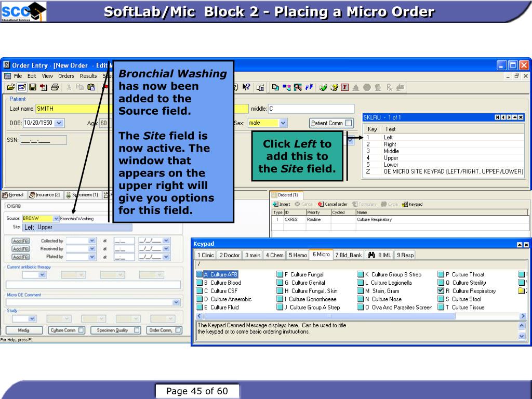Click Add (F6) beside Plated by
The height and width of the screenshot is (399, 532).
(x=21, y=257)
